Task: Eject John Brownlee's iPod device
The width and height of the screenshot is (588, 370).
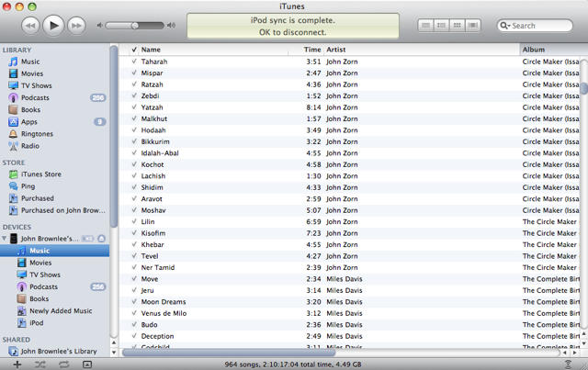Action: pyautogui.click(x=102, y=239)
